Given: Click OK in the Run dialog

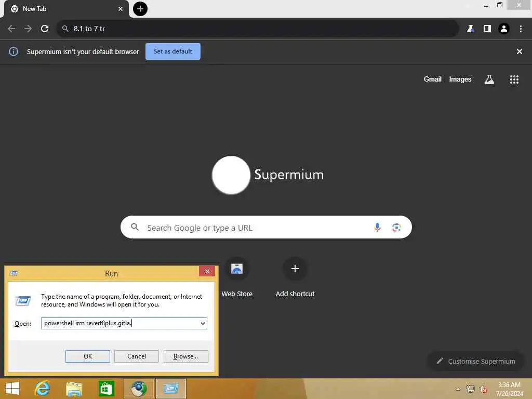Looking at the screenshot, I should 87,356.
